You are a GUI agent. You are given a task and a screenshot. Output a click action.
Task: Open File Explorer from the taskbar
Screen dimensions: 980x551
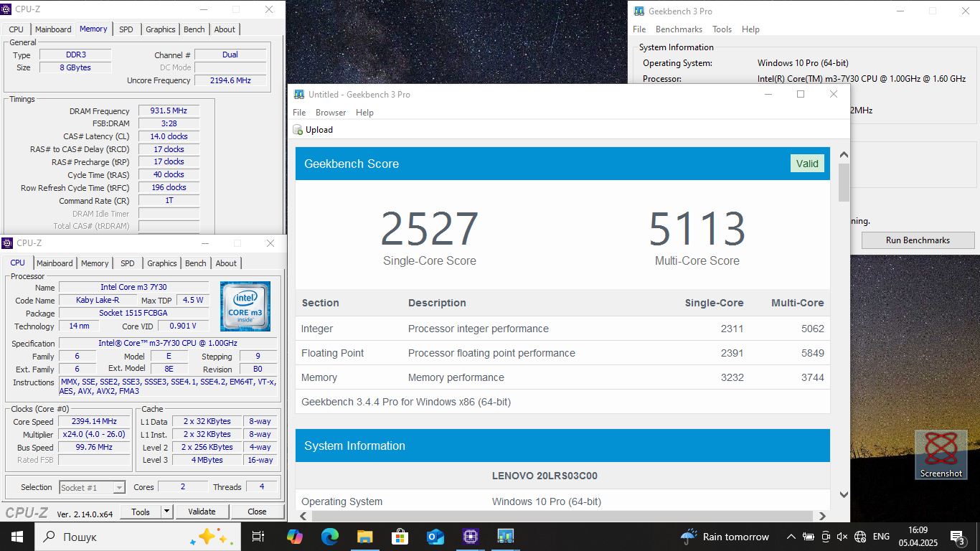click(365, 537)
